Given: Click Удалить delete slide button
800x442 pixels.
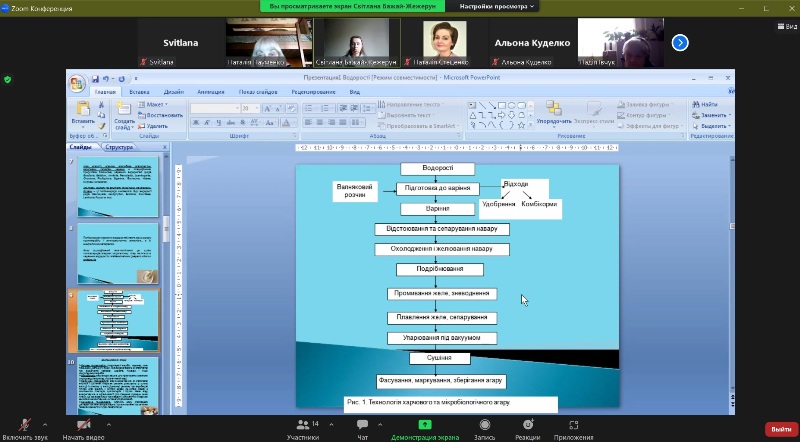Looking at the screenshot, I should (153, 126).
